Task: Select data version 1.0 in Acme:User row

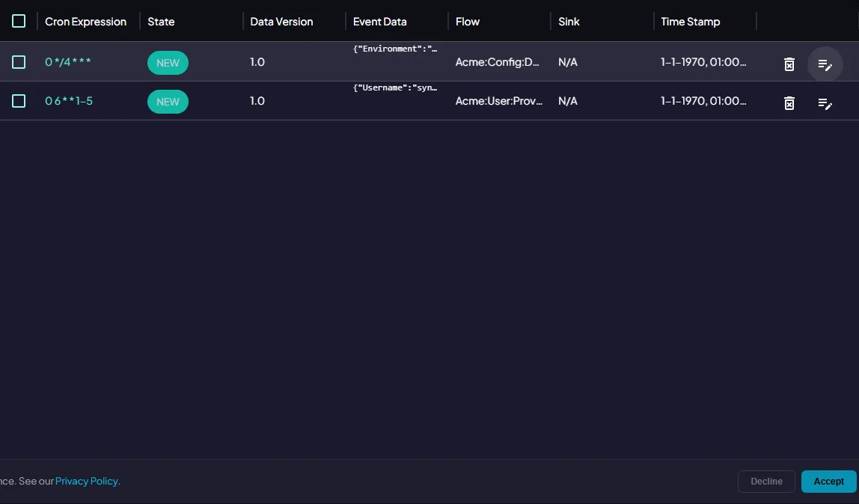Action: coord(257,101)
